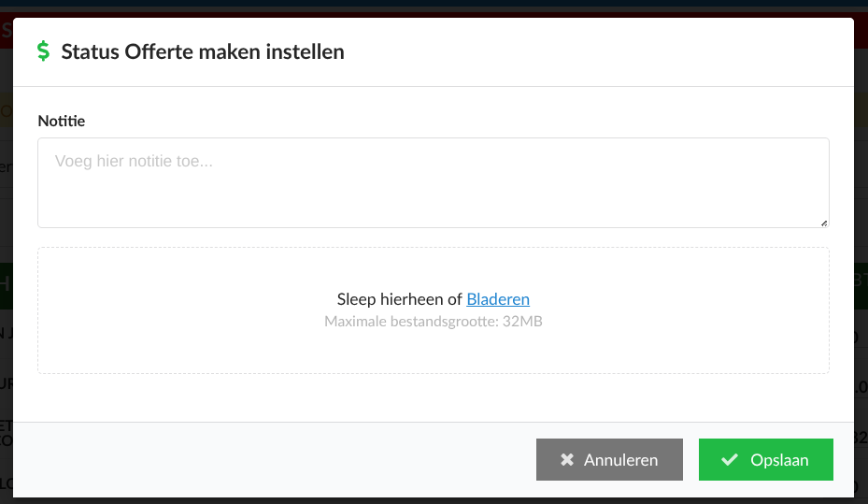The height and width of the screenshot is (504, 868).
Task: Open the Bladeren file browse link
Action: (498, 299)
